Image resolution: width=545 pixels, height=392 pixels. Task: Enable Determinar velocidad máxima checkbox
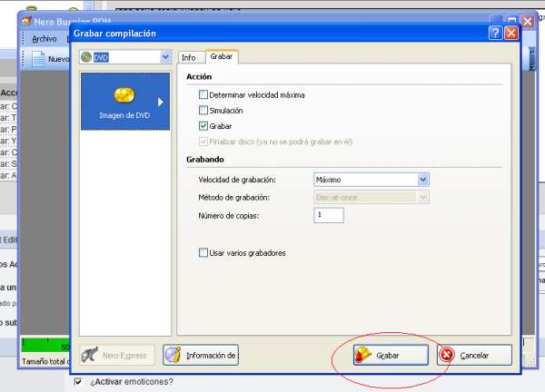(203, 94)
